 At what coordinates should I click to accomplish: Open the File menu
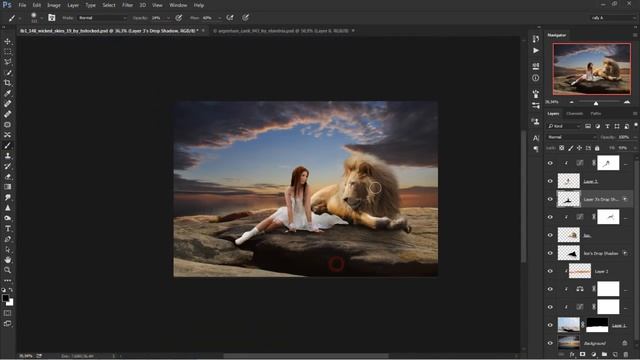(22, 5)
